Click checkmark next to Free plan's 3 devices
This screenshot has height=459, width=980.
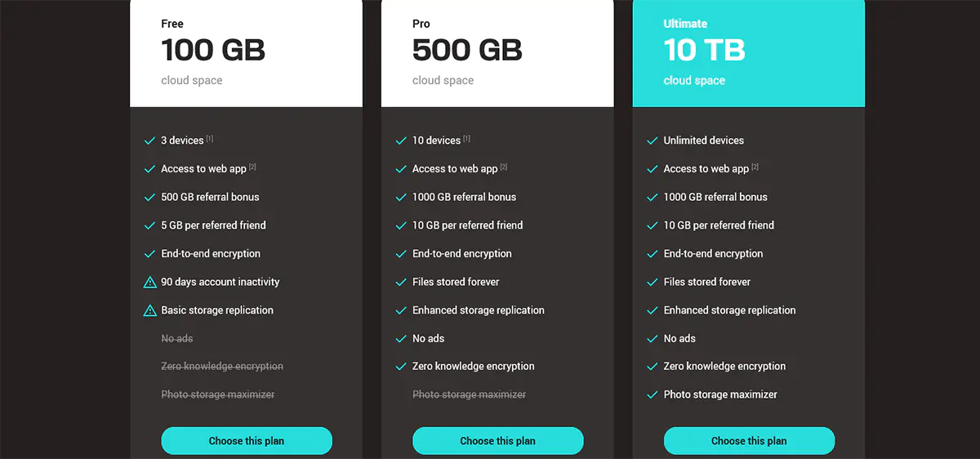[149, 140]
